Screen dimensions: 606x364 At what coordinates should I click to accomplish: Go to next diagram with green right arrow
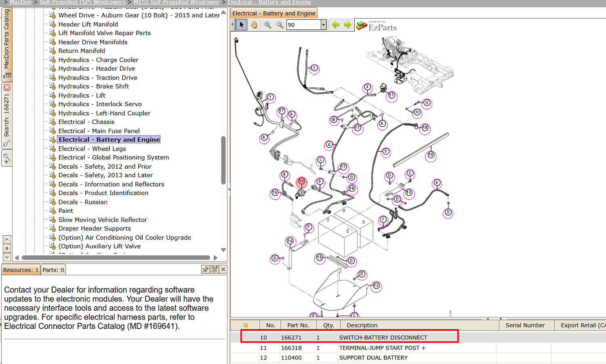[x=348, y=25]
